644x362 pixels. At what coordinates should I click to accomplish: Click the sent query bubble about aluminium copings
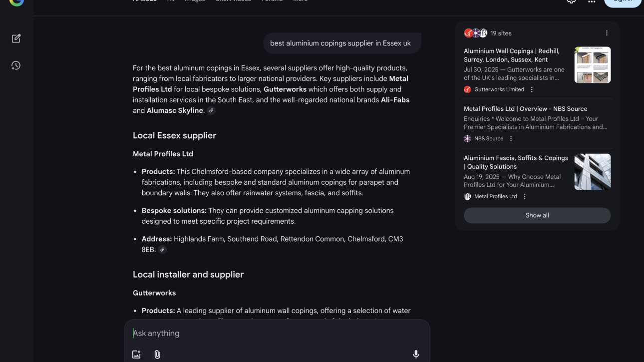coord(340,43)
